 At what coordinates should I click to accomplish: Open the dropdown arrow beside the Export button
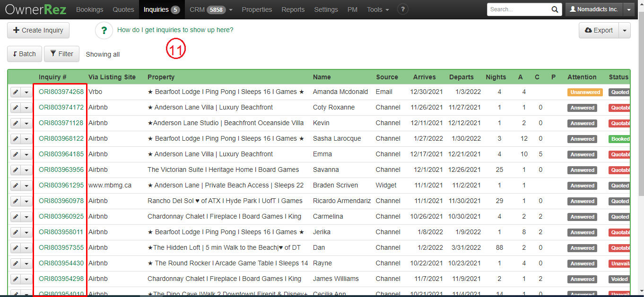coord(625,30)
